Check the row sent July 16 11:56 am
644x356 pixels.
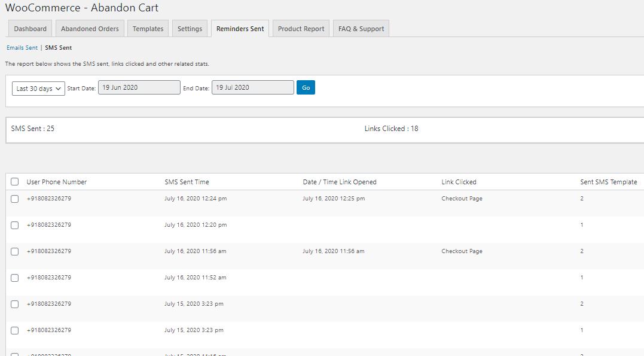coord(15,251)
